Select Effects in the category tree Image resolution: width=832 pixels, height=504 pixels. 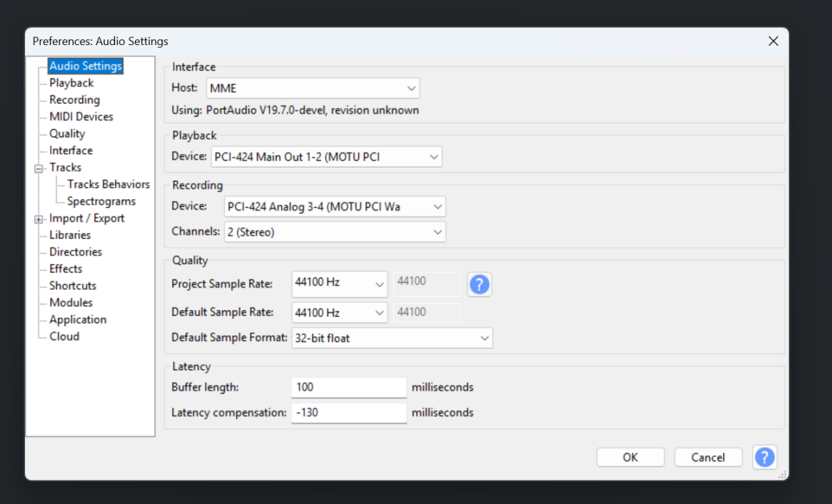point(66,268)
